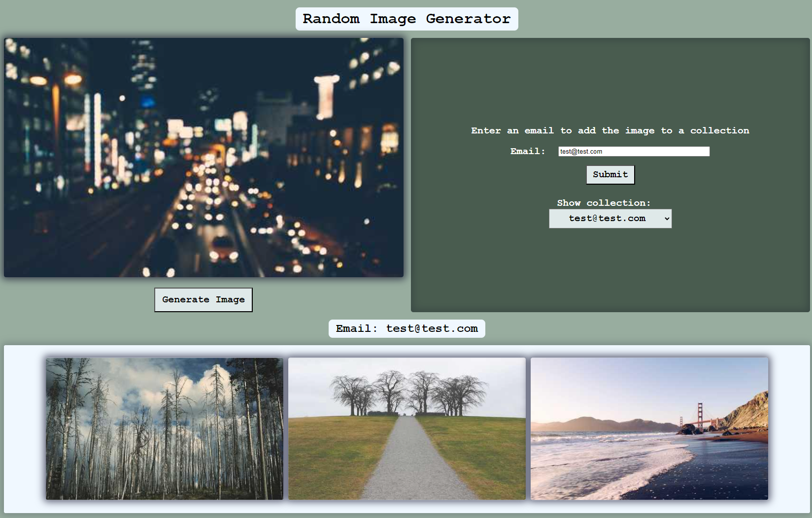Expand collection list via its chevron arrow

[667, 219]
